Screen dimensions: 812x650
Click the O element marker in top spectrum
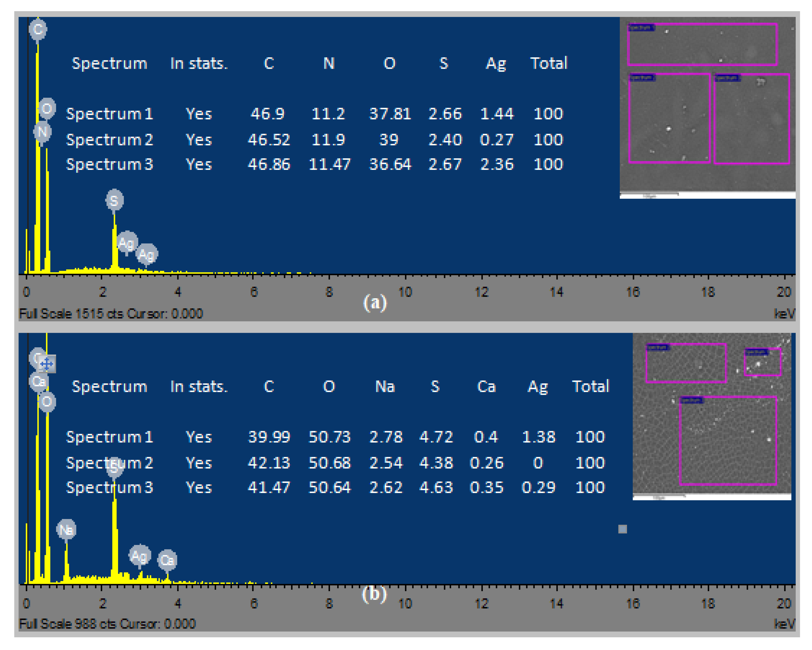click(47, 109)
